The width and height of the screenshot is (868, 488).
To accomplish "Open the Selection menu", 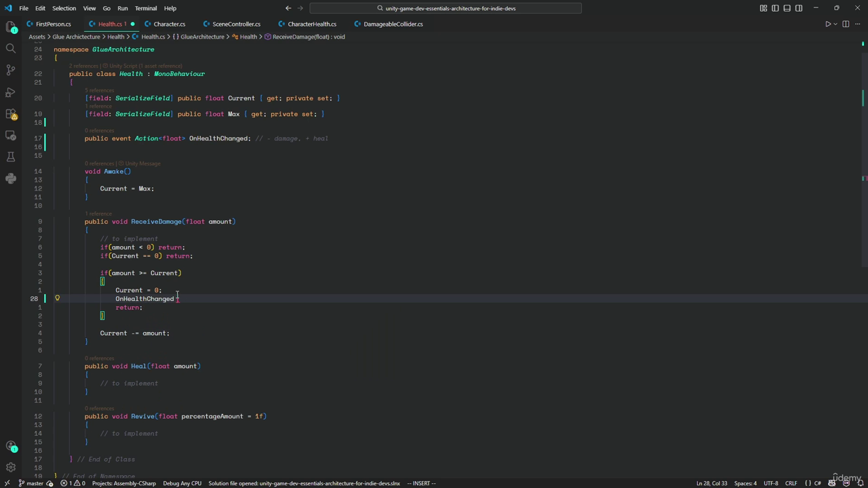I will 64,8.
